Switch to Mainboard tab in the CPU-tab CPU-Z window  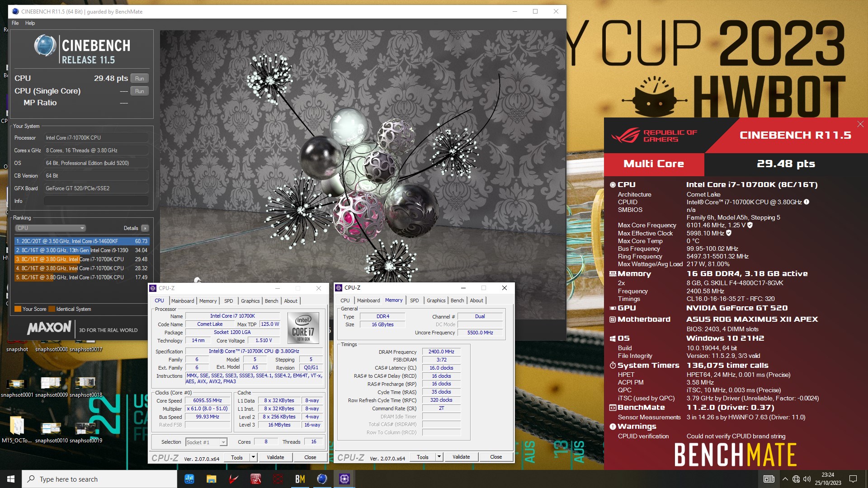click(x=183, y=301)
